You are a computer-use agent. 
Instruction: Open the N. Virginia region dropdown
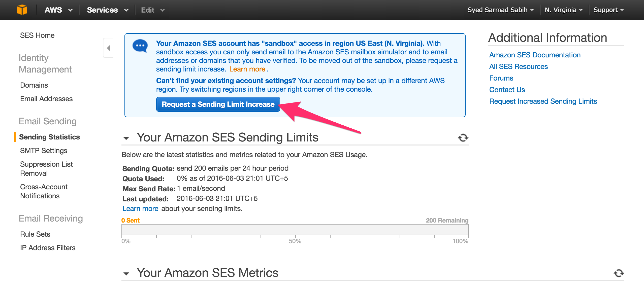(563, 10)
